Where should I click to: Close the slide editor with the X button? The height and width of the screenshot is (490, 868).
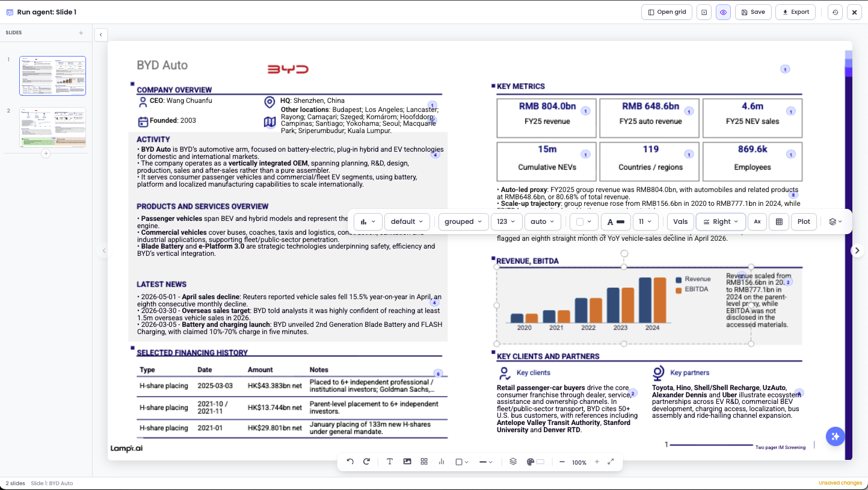pos(854,12)
